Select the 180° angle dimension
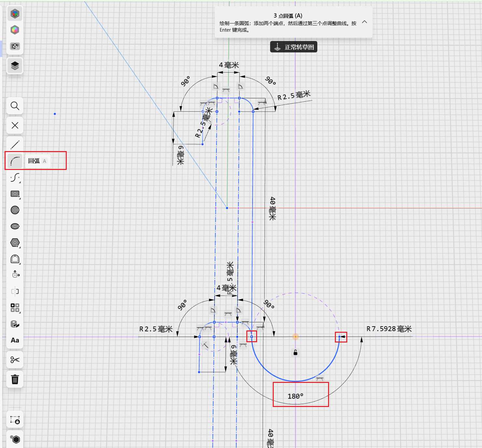This screenshot has height=448, width=482. [296, 396]
